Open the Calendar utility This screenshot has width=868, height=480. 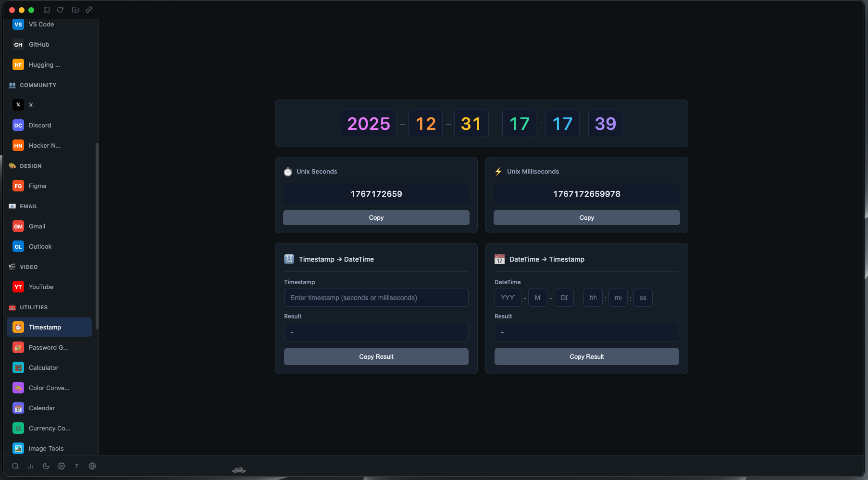pos(42,408)
